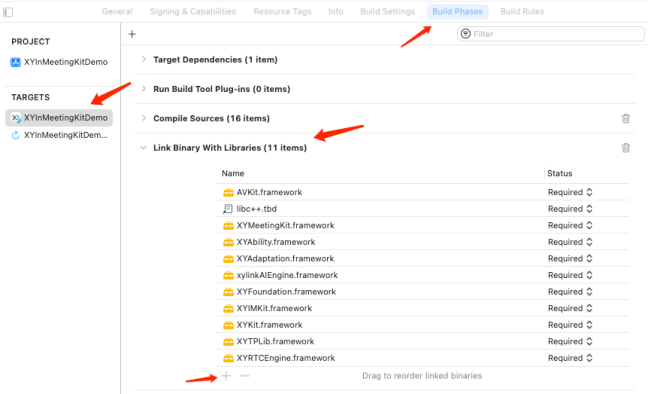
Task: Expand Run Build Tool Plug-ins section
Action: pyautogui.click(x=143, y=88)
